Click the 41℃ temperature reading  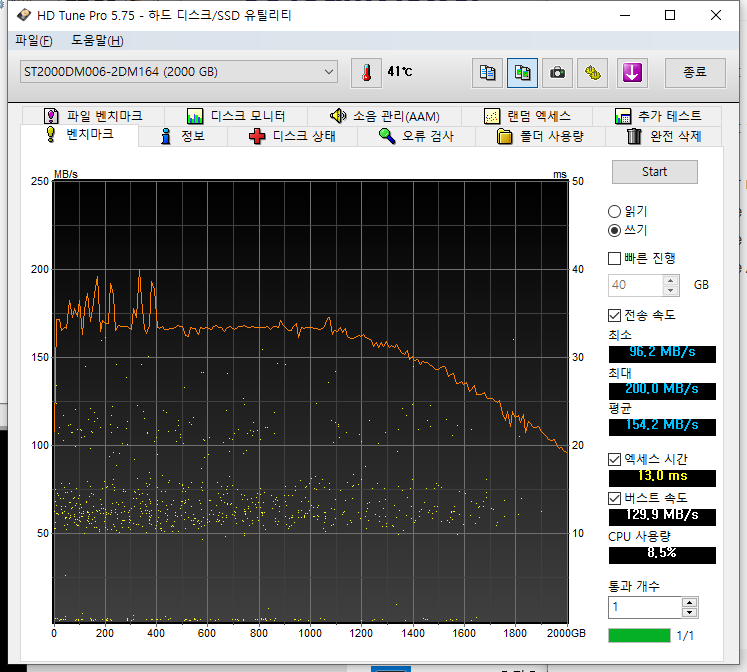click(400, 72)
